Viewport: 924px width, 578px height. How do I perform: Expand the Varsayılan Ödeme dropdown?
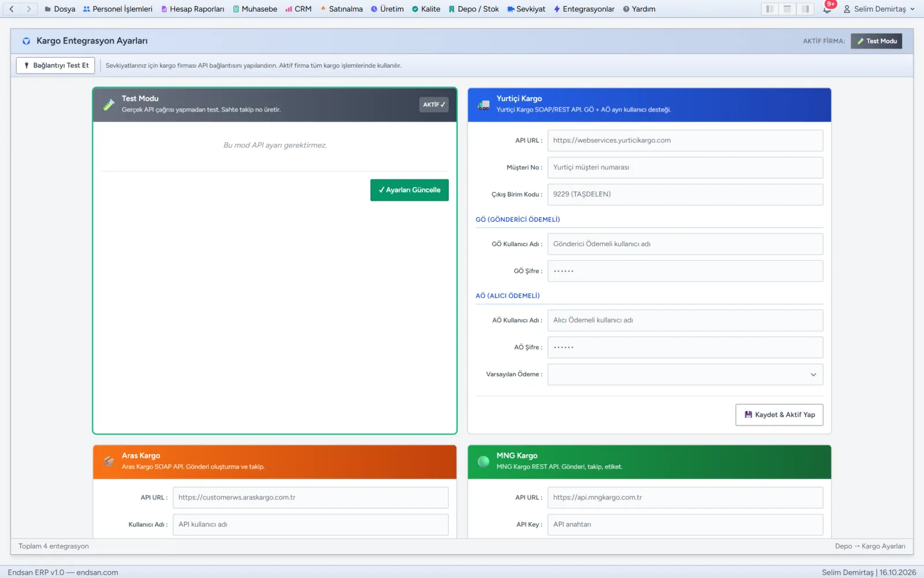[x=685, y=375]
